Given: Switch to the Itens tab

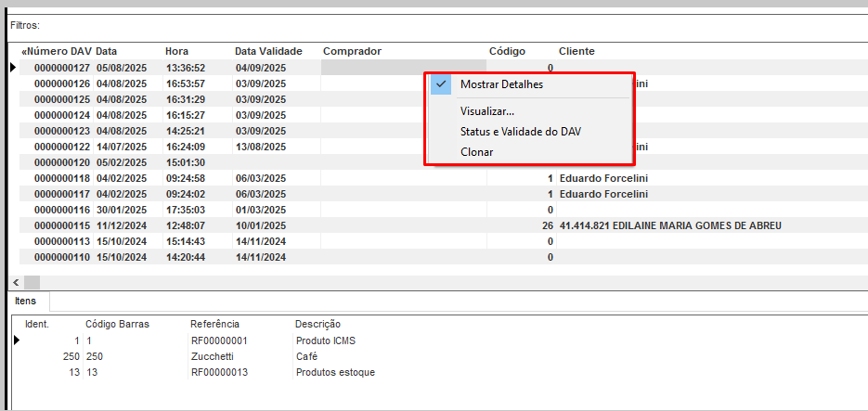Looking at the screenshot, I should 26,302.
